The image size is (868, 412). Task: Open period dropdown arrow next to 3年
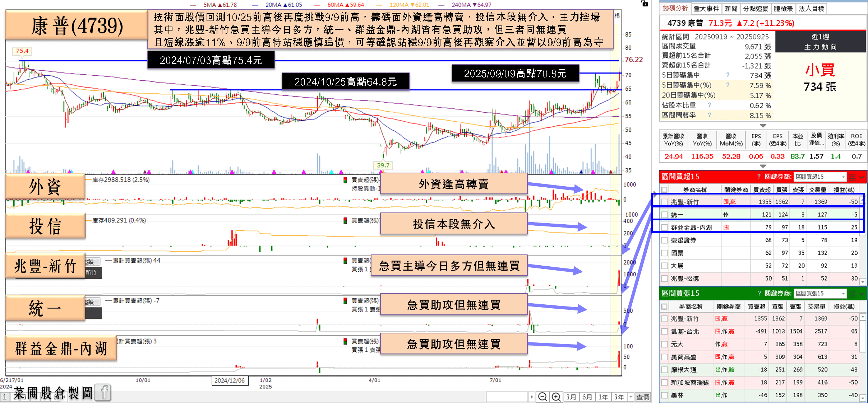pyautogui.click(x=631, y=397)
